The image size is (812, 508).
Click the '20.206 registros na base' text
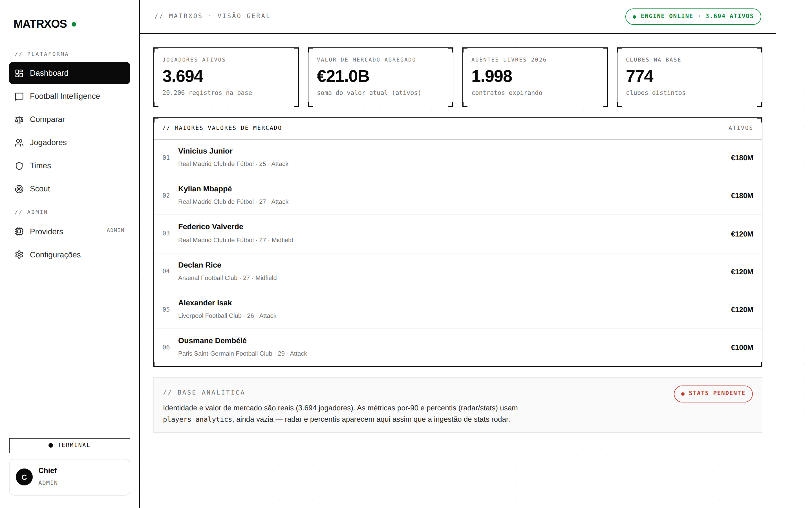pos(207,93)
